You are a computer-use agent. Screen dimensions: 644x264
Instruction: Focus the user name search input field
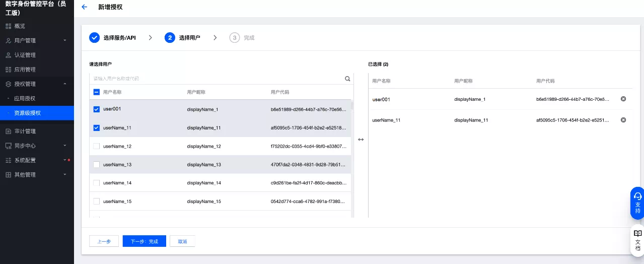(x=217, y=79)
